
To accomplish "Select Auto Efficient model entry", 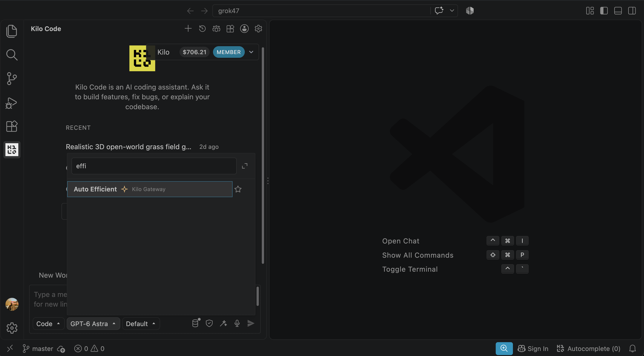I will pos(150,189).
